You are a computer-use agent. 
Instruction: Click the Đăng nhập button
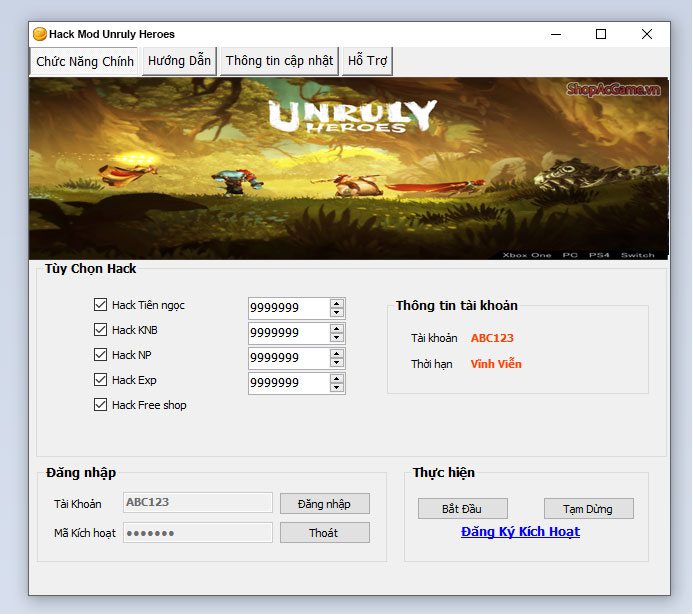click(x=324, y=504)
